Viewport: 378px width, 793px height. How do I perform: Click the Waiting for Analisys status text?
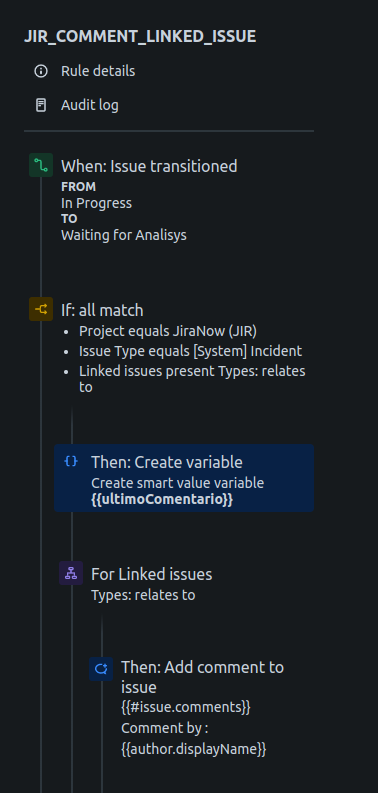[123, 235]
